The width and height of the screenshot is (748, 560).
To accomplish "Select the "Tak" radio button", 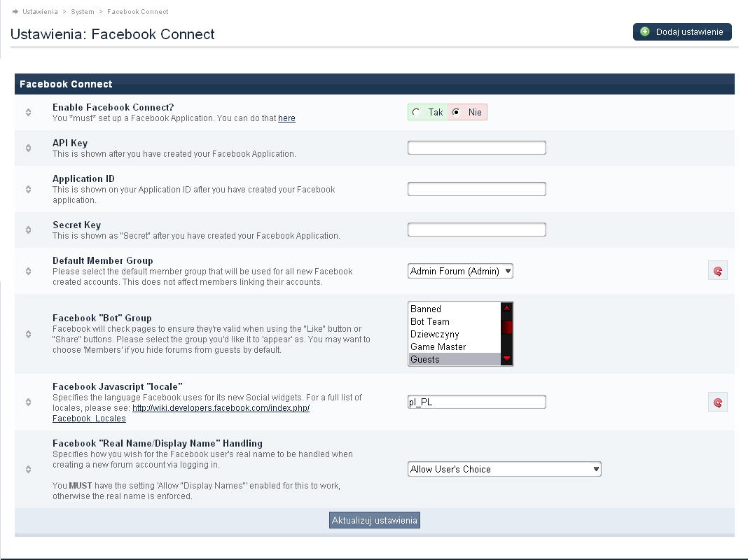I will tap(417, 113).
